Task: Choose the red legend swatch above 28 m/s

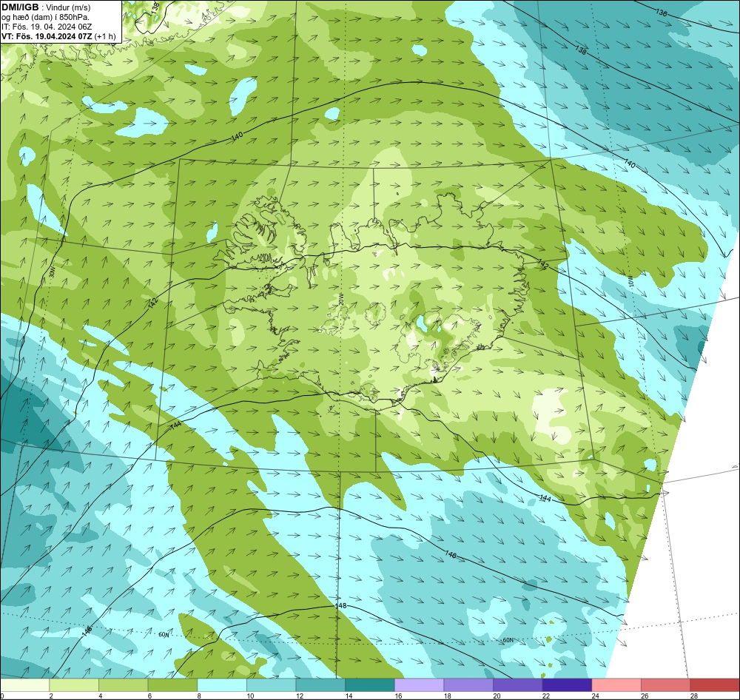Action: (x=715, y=684)
